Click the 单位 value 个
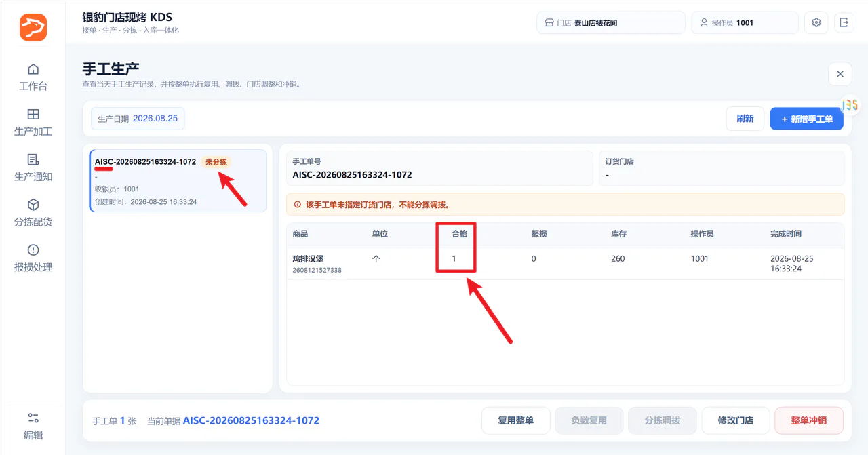The width and height of the screenshot is (868, 455). tap(376, 259)
